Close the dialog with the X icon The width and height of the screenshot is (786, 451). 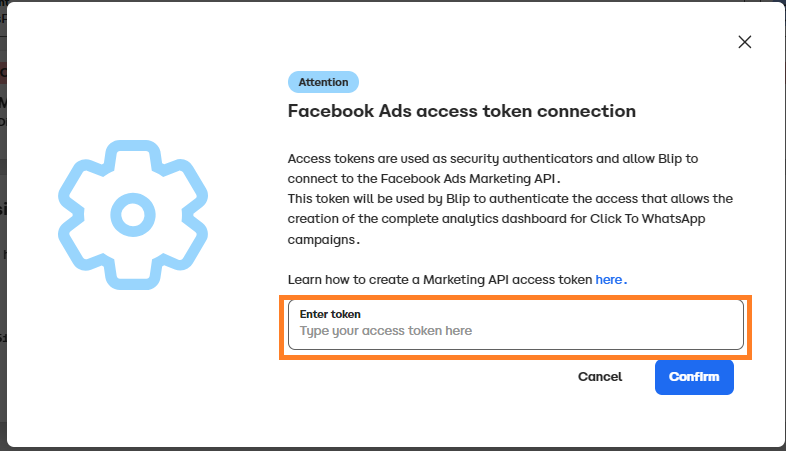pos(744,42)
